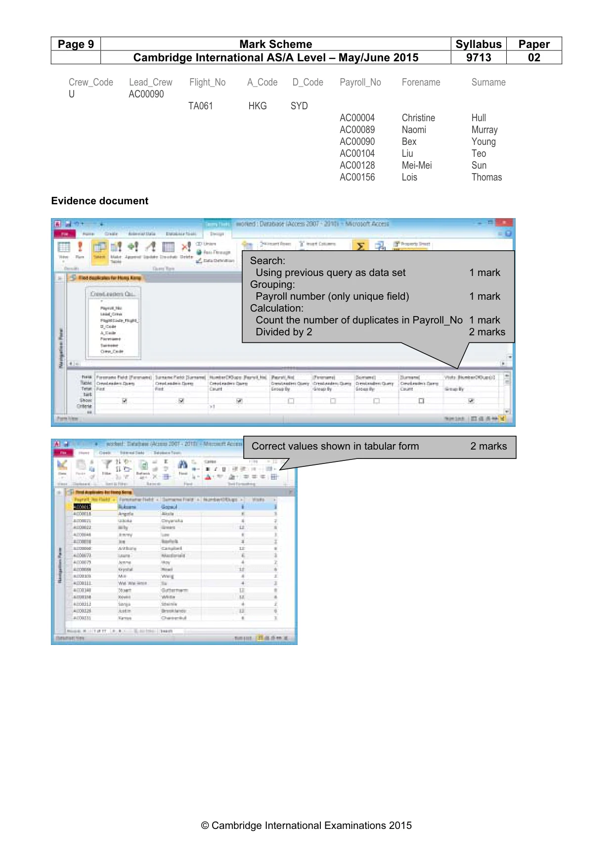
Task: Click the Append query icon
Action: pos(133,247)
